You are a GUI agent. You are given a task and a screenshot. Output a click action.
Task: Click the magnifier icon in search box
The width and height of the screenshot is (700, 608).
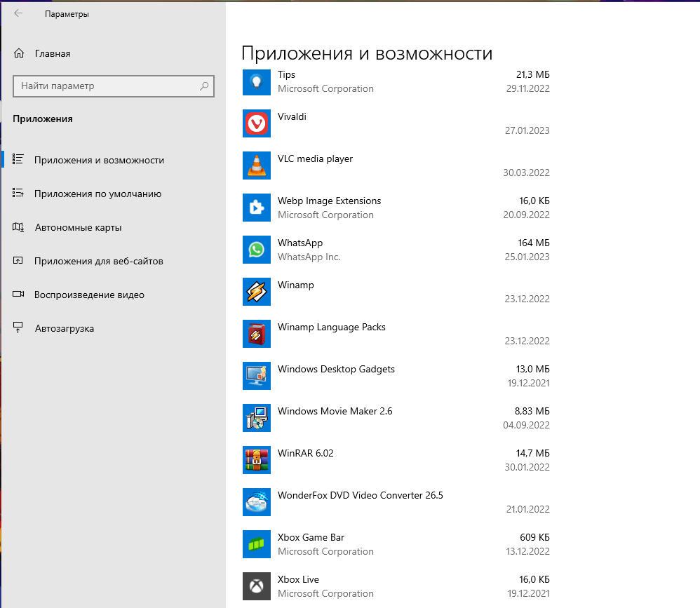[204, 86]
